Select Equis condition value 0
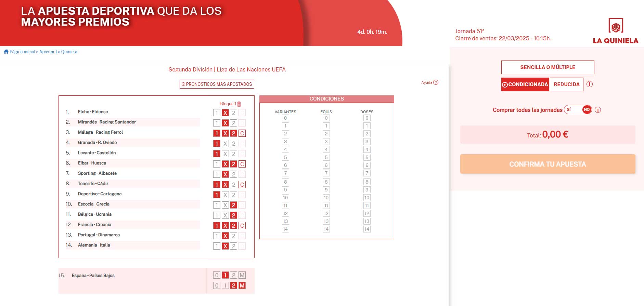This screenshot has width=644, height=306. pos(326,118)
